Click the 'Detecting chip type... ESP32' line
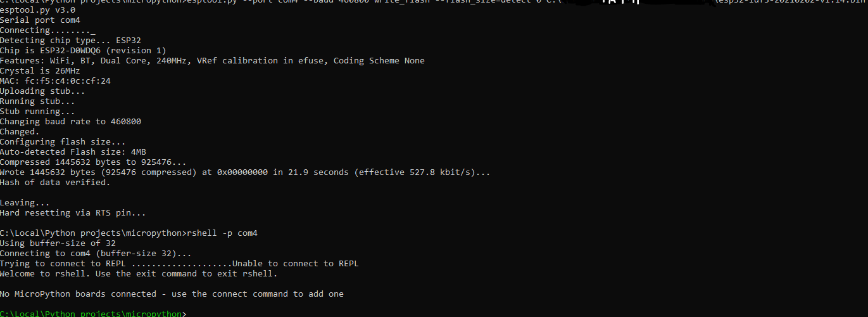Viewport: 868px width, 317px height. tap(71, 41)
